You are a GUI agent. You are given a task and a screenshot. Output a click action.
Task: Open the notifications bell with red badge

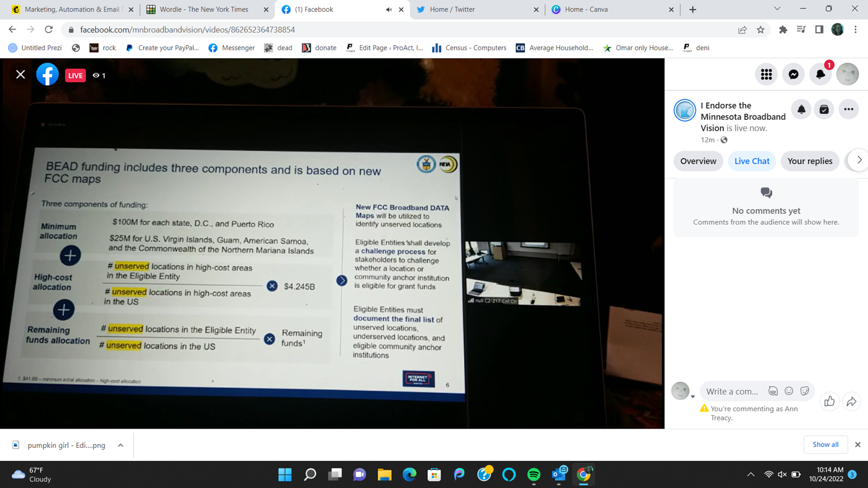click(x=821, y=75)
